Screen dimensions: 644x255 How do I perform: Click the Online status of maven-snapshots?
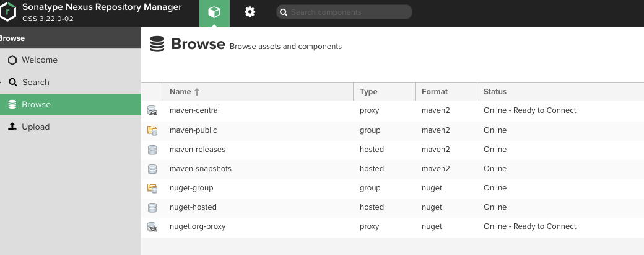tap(495, 169)
